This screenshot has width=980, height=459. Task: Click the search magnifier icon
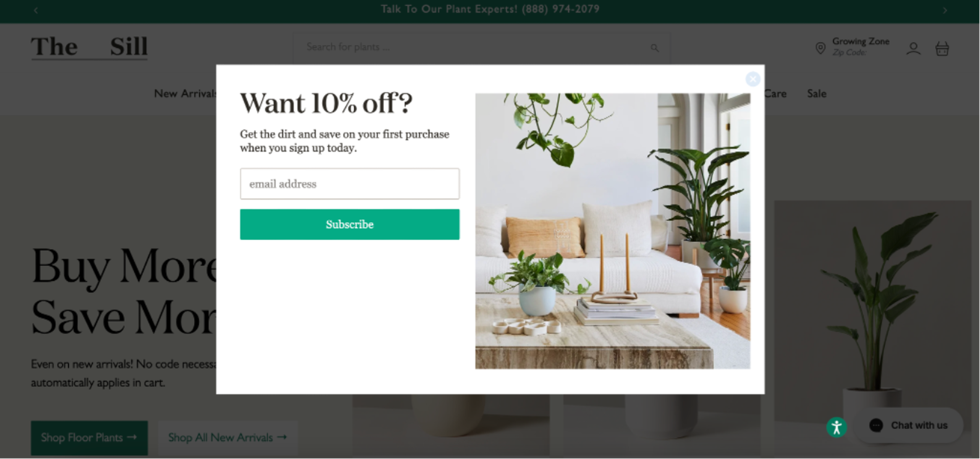point(654,47)
